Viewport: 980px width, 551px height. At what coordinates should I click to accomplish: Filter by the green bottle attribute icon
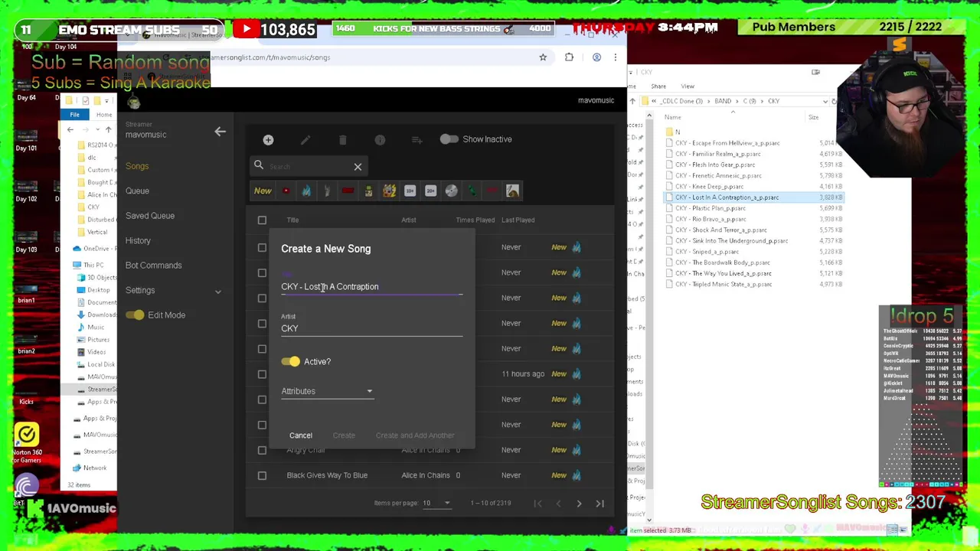click(x=472, y=191)
